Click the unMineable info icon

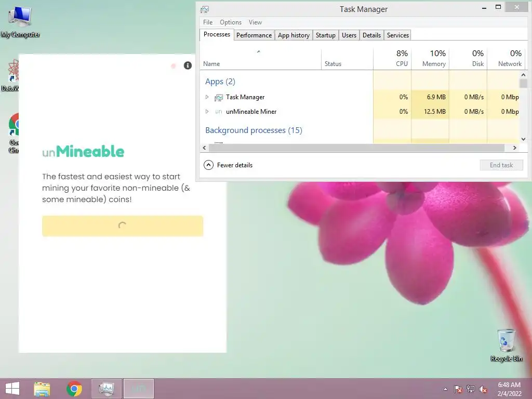coord(188,65)
